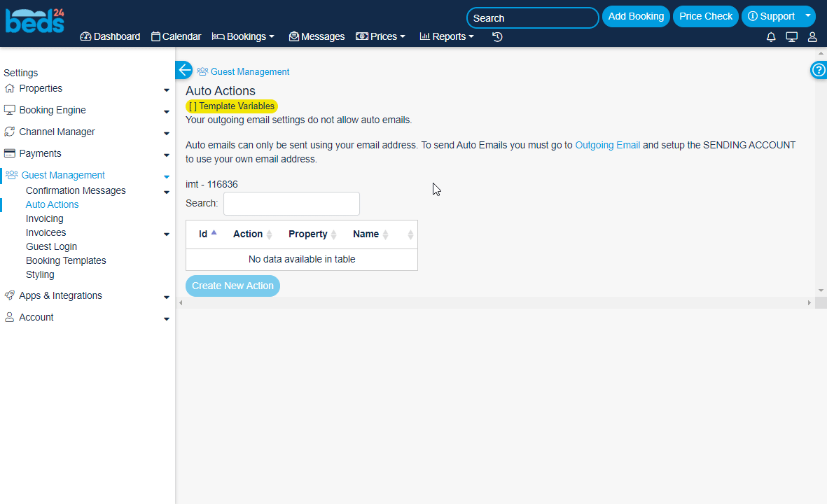Expand the Support dropdown arrow
827x504 pixels.
pyautogui.click(x=808, y=16)
